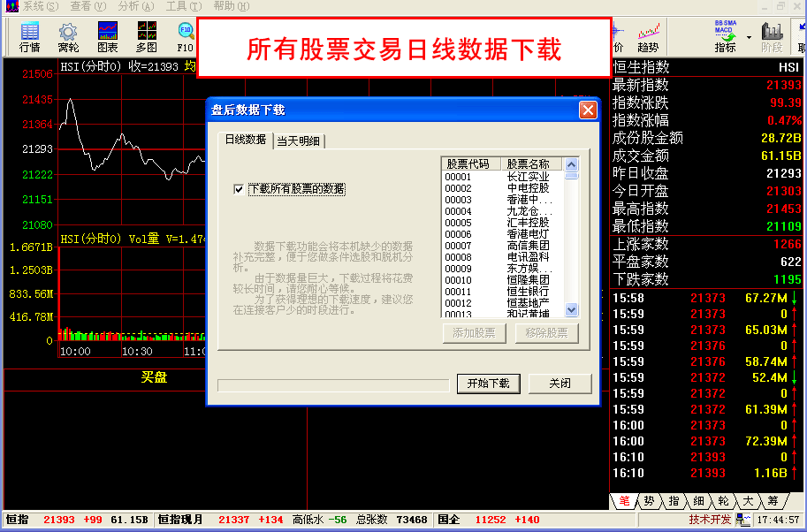The width and height of the screenshot is (807, 532).
Task: Close the 盘后数据下载 dialog
Action: point(588,110)
